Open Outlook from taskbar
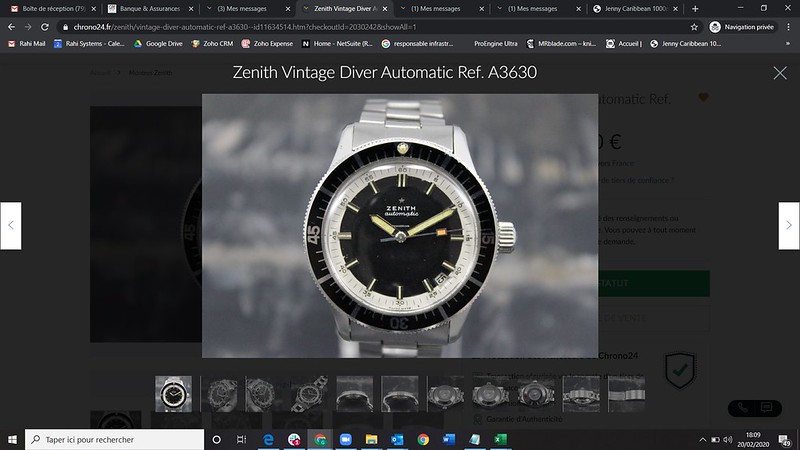Screen dimensions: 800x450 (397, 439)
